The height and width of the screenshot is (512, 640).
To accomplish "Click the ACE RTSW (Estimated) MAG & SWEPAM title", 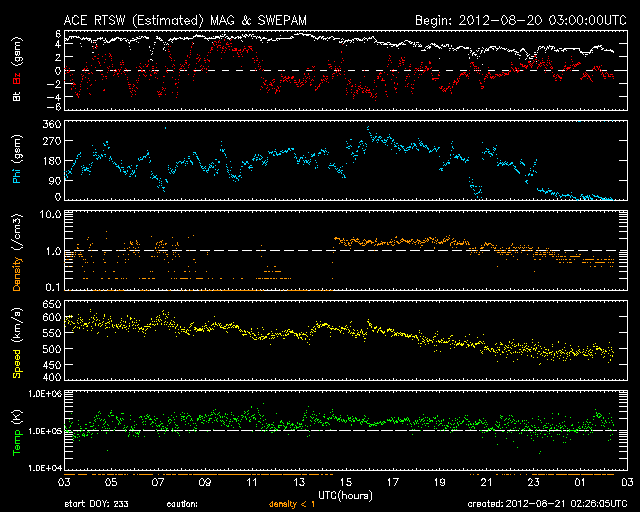I will 185,20.
